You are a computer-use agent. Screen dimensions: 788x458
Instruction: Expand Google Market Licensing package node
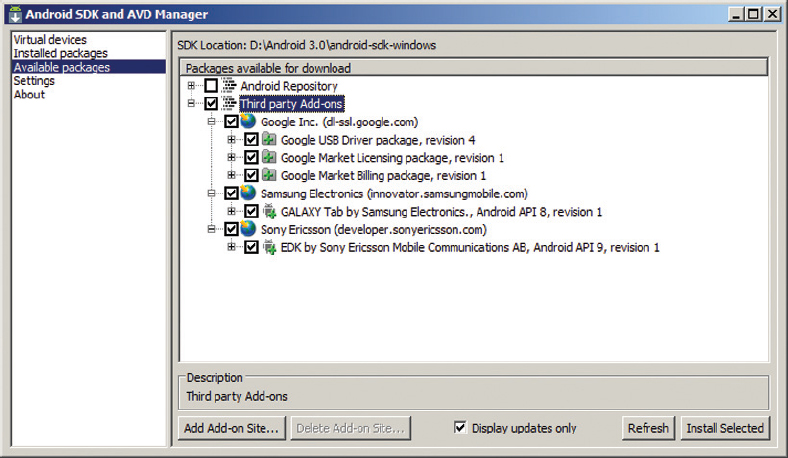coord(231,157)
